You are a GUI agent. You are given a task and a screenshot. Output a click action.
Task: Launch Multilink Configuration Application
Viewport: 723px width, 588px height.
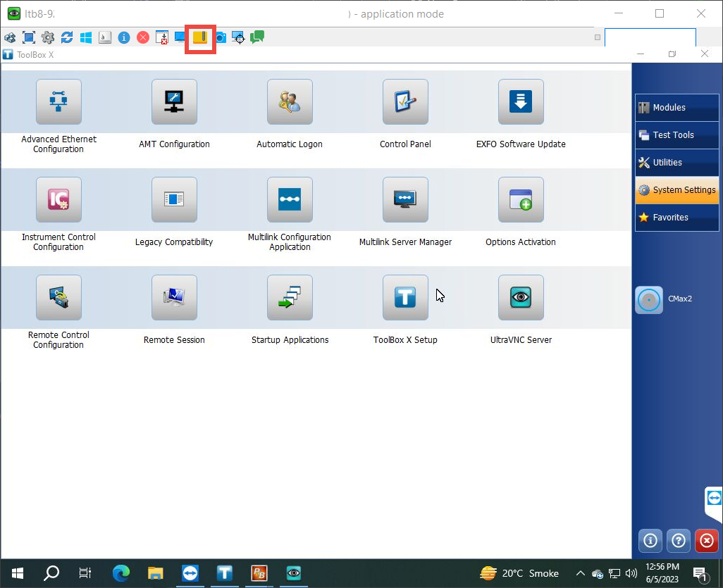(x=290, y=199)
